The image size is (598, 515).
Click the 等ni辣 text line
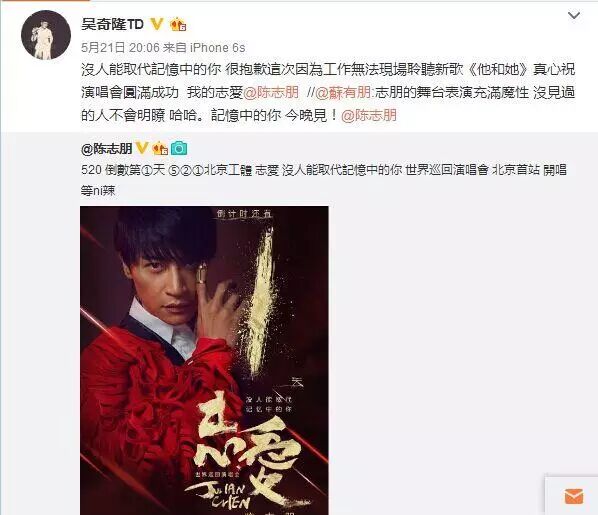(x=98, y=190)
